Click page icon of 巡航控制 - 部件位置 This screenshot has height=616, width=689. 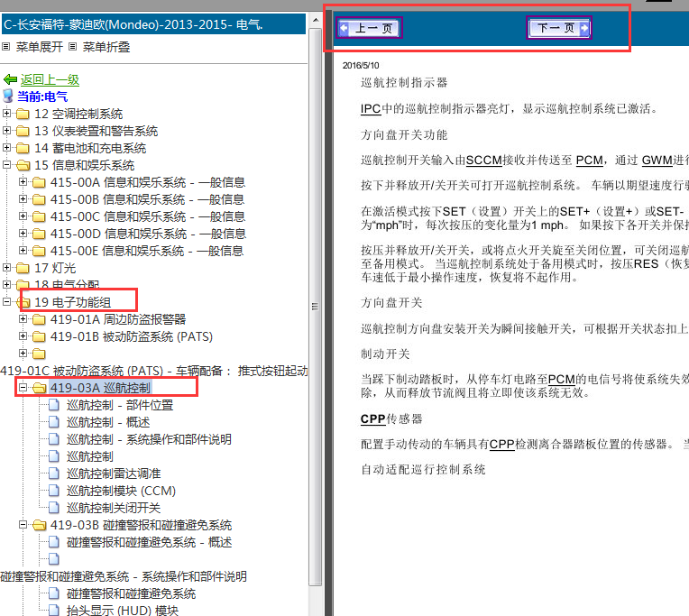53,405
